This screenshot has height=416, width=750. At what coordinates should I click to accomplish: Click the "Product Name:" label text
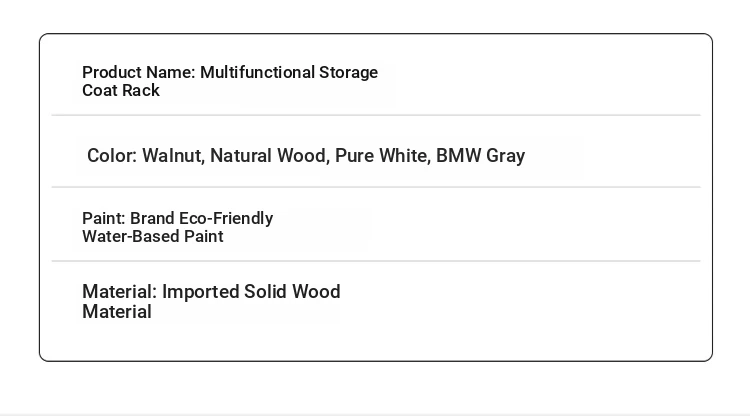pos(139,73)
